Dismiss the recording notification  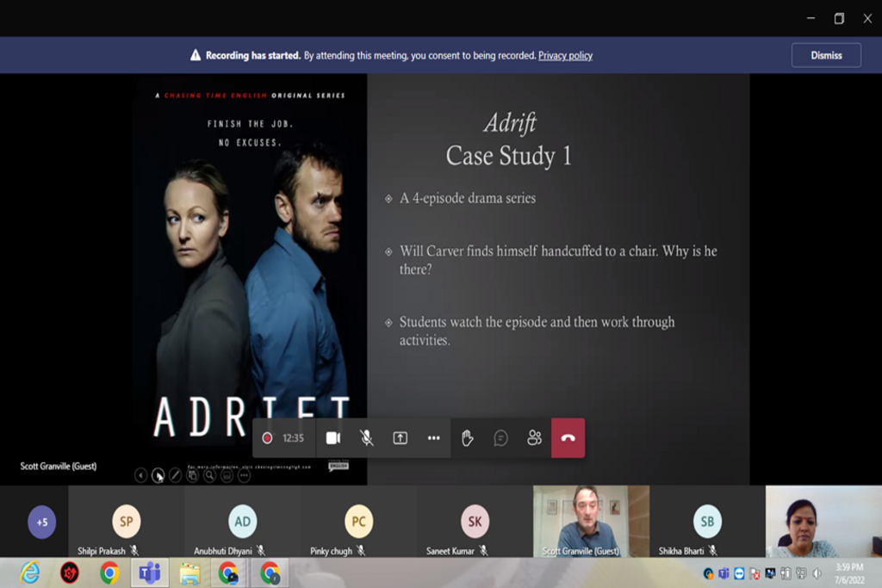click(x=826, y=55)
